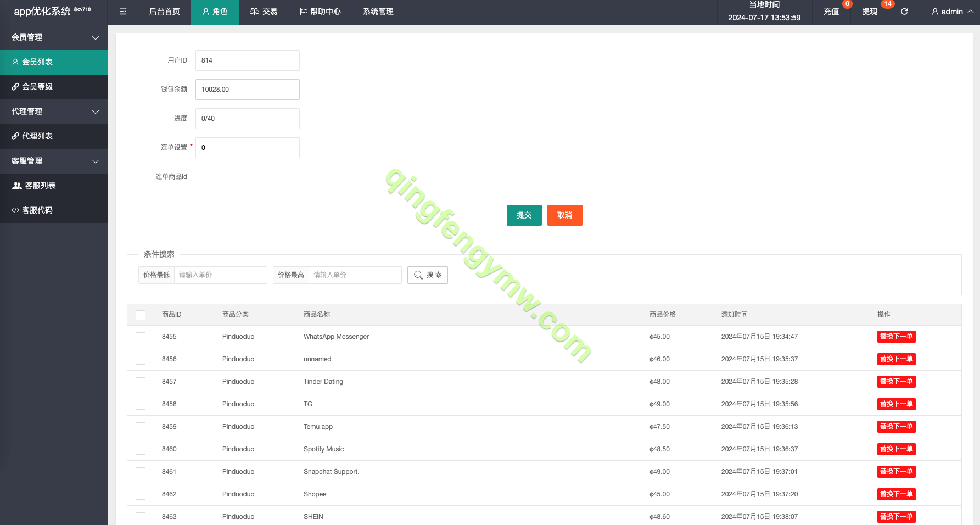
Task: Click the 2024-07-17 local time display
Action: click(764, 18)
